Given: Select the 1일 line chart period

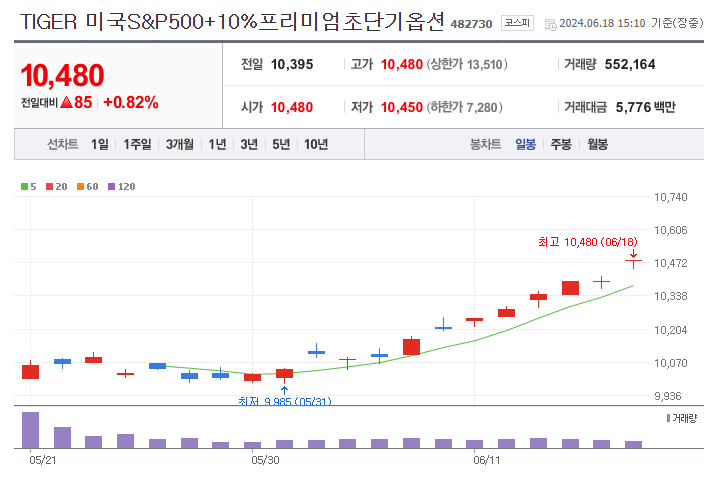Looking at the screenshot, I should tap(100, 144).
